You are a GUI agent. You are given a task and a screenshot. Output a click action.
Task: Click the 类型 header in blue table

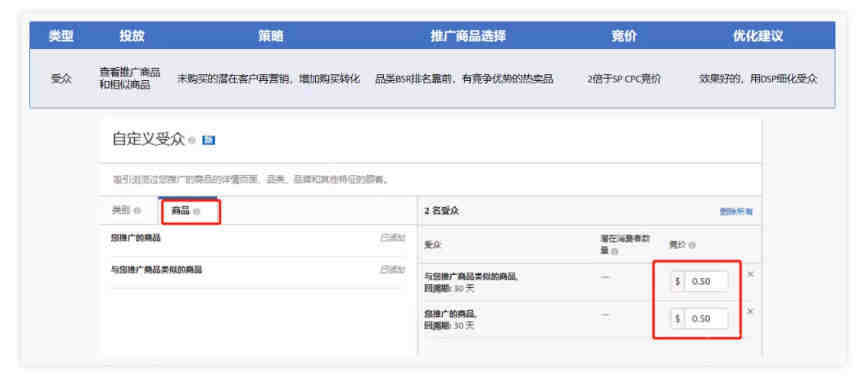pos(61,36)
